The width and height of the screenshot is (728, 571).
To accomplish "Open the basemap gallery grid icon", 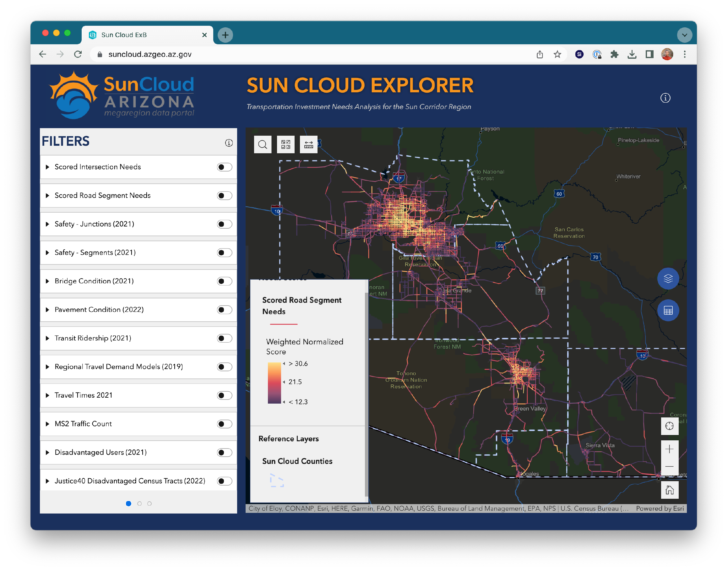I will click(286, 144).
